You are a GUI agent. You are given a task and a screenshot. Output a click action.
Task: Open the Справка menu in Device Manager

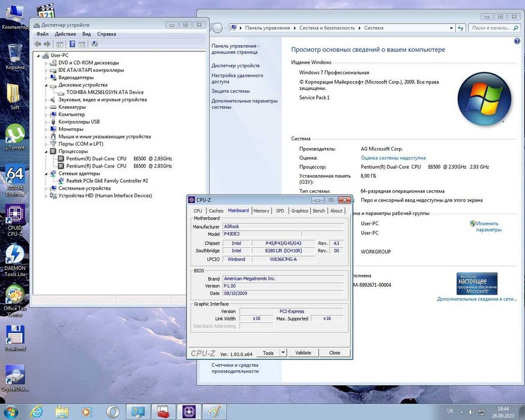click(x=106, y=34)
